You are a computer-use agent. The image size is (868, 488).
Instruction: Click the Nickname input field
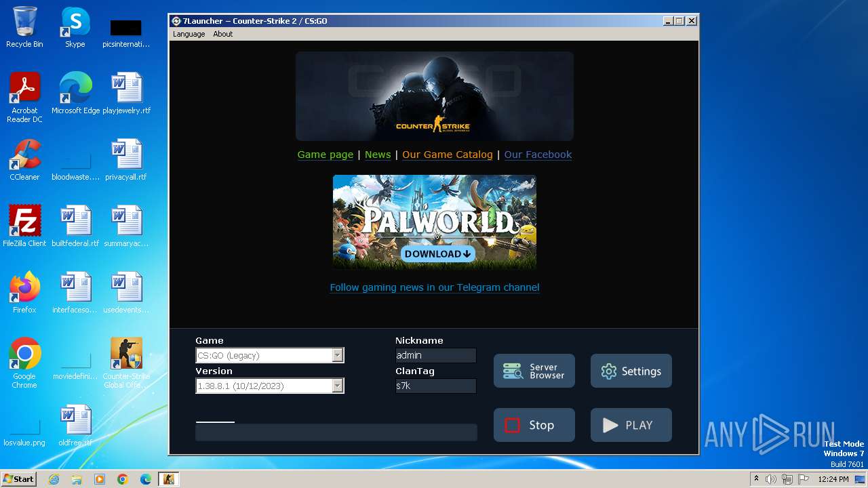pos(436,355)
